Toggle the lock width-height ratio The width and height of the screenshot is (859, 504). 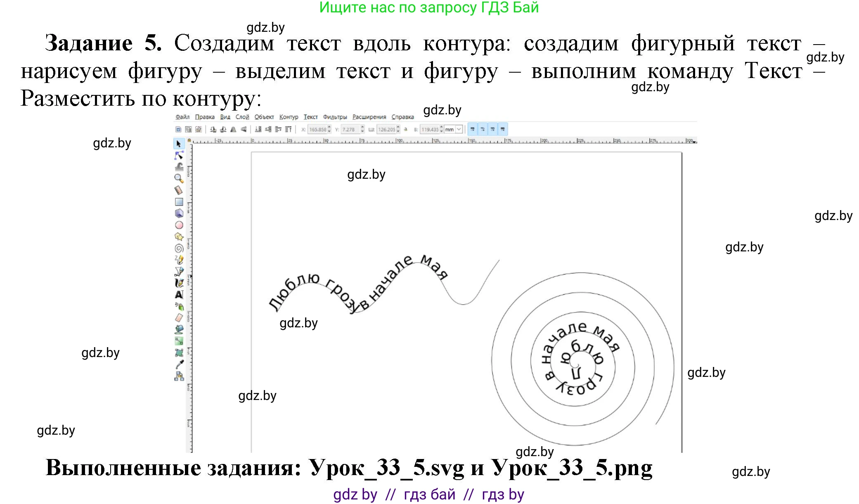point(405,129)
